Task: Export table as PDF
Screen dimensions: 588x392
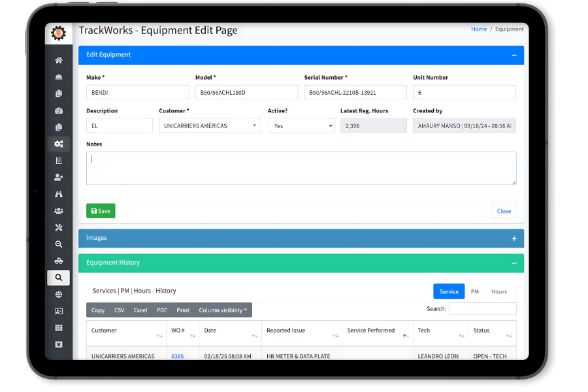Action: 161,310
